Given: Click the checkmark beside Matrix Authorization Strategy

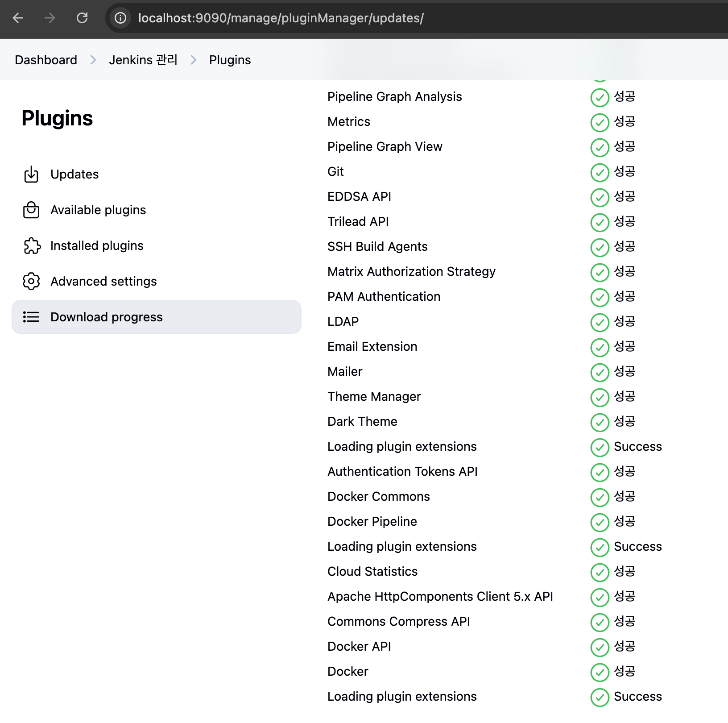Looking at the screenshot, I should (600, 272).
